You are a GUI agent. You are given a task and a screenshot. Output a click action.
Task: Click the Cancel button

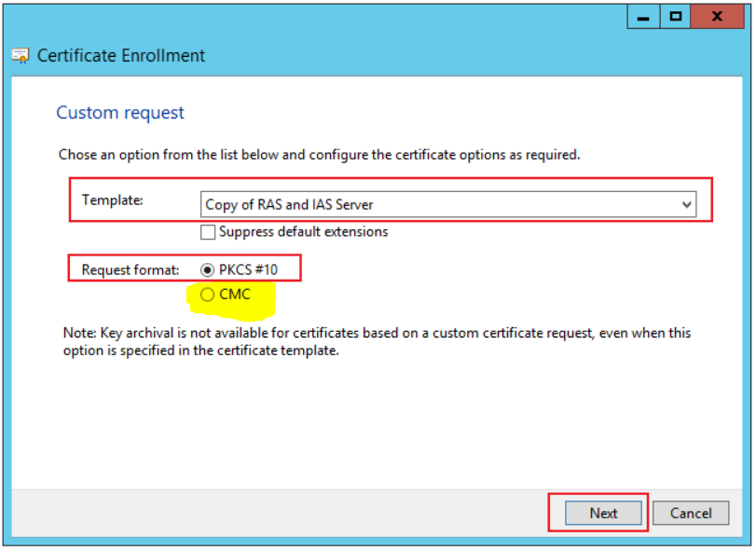click(691, 513)
